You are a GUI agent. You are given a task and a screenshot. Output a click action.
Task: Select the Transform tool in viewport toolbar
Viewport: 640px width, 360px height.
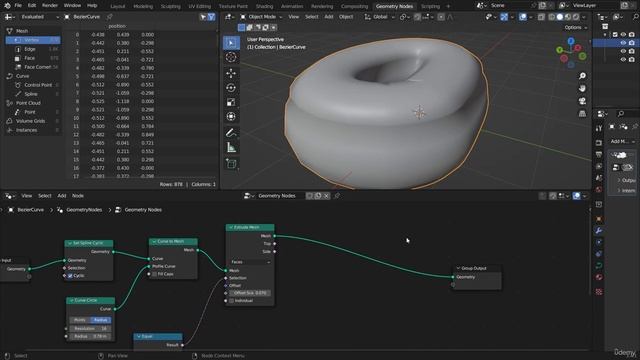click(x=231, y=117)
